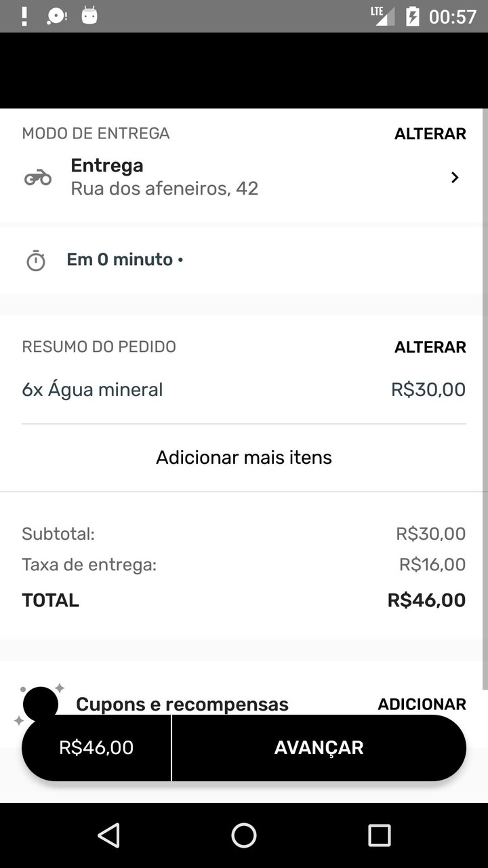Image resolution: width=488 pixels, height=868 pixels.
Task: Click ALTERAR for Resumo do Pedido
Action: pos(430,347)
